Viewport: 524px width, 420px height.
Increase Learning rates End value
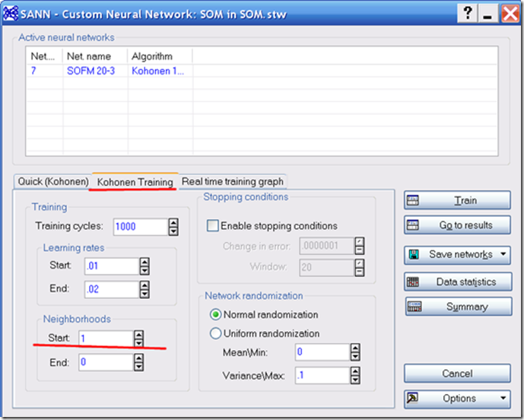(x=144, y=285)
